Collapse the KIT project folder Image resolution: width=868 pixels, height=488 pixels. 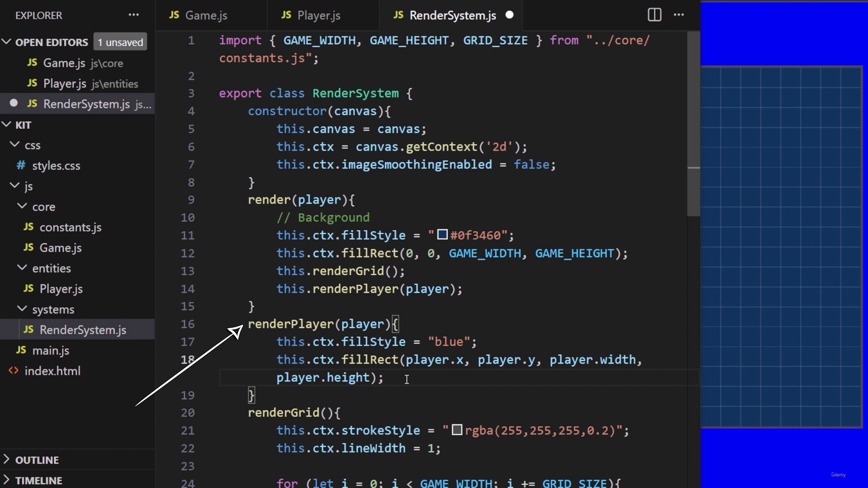[6, 125]
